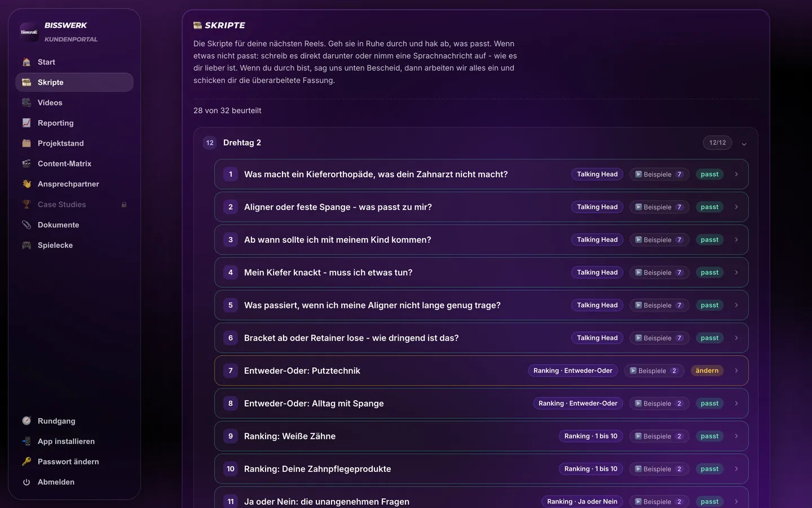Collapse the Drehtag 2 section chevron
812x508 pixels.
tap(744, 144)
